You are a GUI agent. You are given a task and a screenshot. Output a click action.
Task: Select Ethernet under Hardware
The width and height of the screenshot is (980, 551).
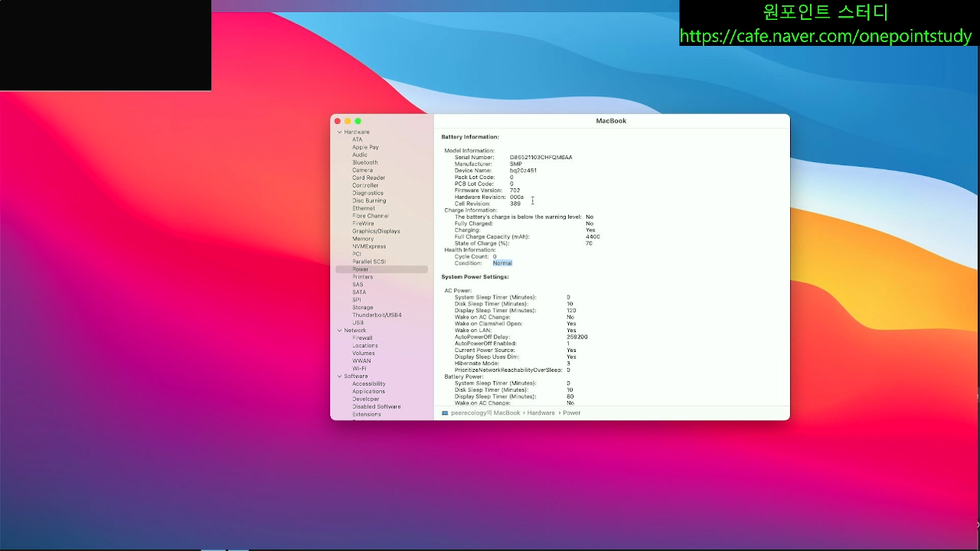point(364,208)
